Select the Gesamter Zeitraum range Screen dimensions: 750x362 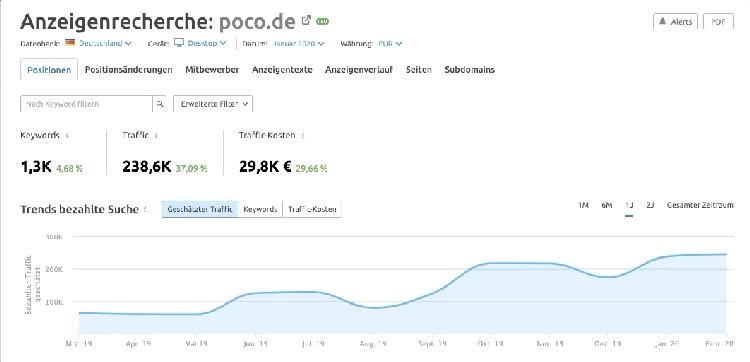[x=700, y=205]
